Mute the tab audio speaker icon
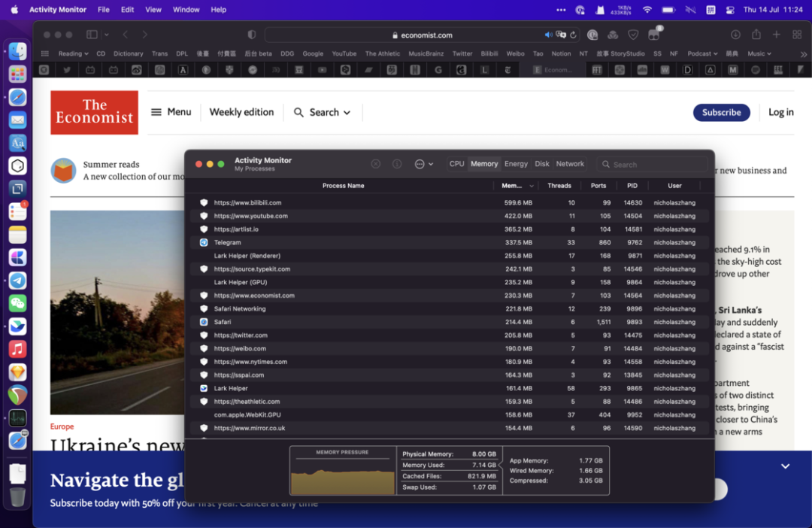Image resolution: width=812 pixels, height=528 pixels. tap(548, 35)
